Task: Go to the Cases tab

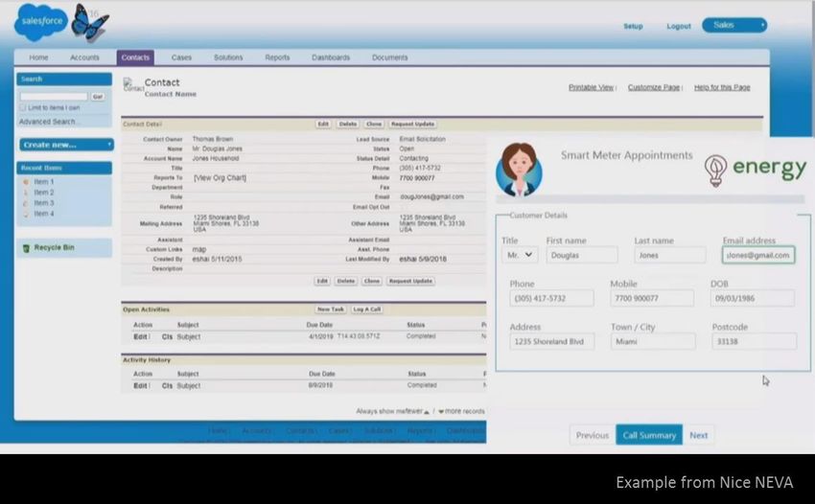Action: coord(181,57)
